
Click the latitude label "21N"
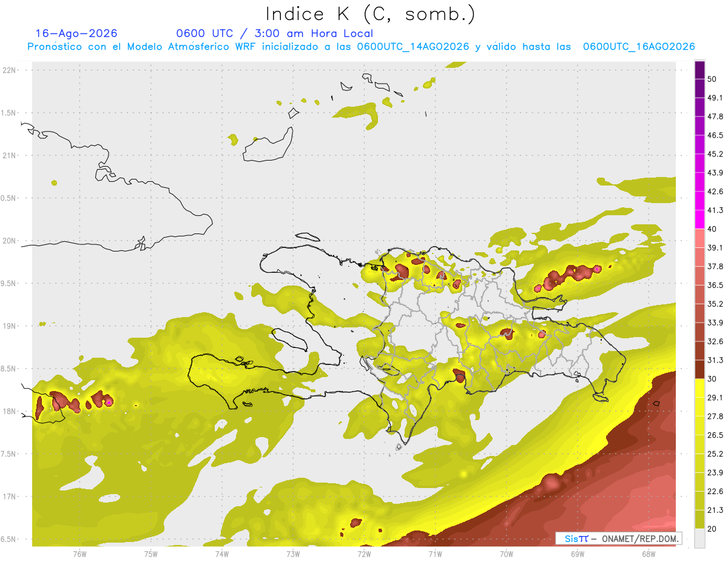(x=10, y=156)
